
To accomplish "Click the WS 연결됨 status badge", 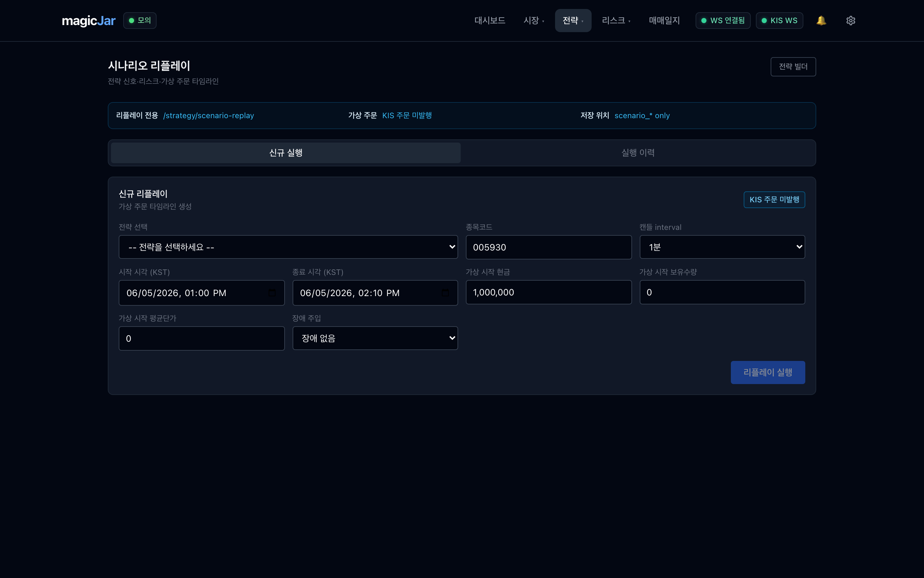I will pyautogui.click(x=723, y=21).
